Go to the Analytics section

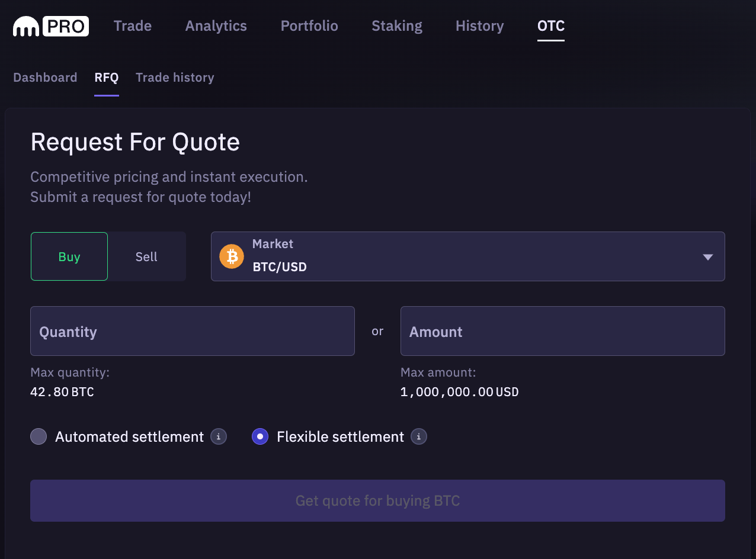(216, 26)
